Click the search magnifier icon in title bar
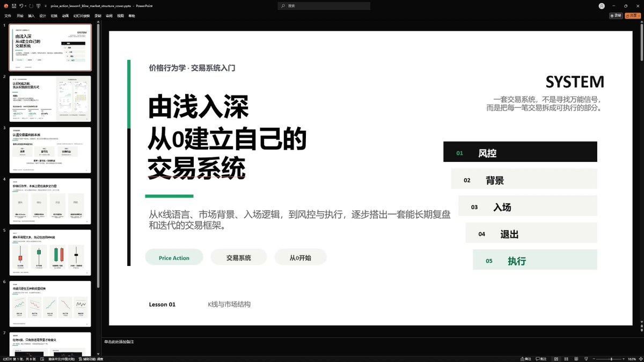The image size is (644, 362). (x=283, y=6)
